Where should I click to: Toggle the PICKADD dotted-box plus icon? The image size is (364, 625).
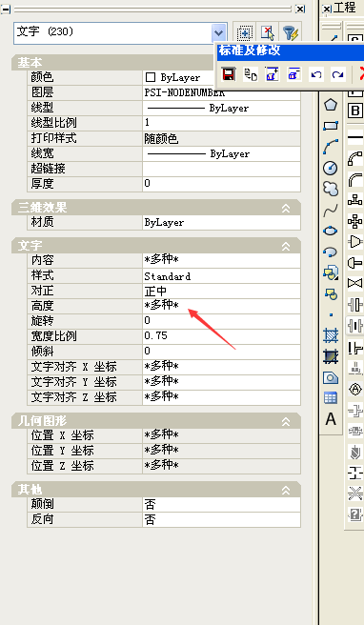coord(244,32)
